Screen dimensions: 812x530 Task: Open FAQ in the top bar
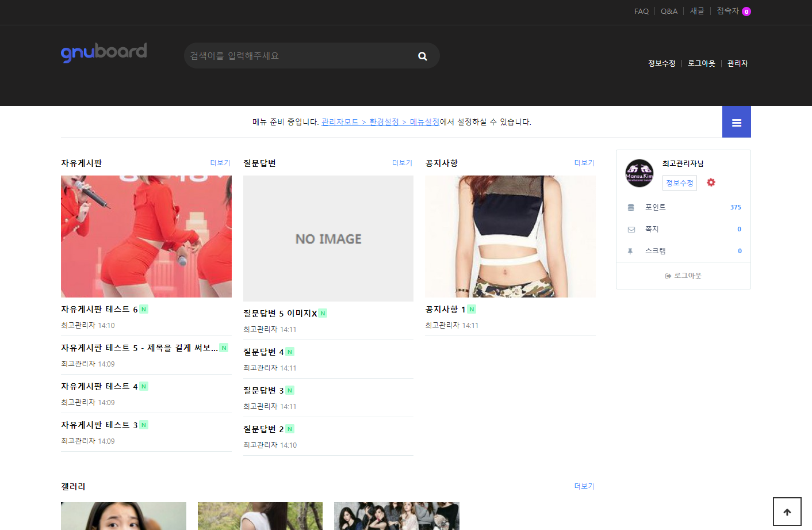coord(641,12)
